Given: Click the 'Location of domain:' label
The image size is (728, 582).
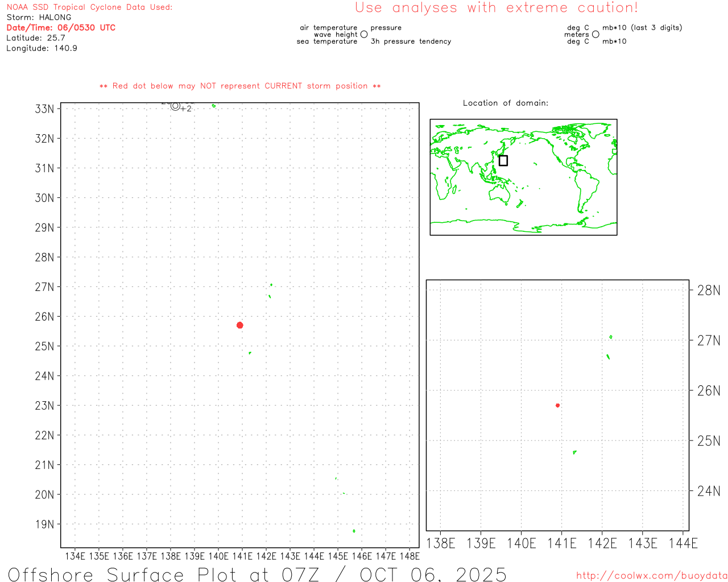Looking at the screenshot, I should pyautogui.click(x=505, y=103).
